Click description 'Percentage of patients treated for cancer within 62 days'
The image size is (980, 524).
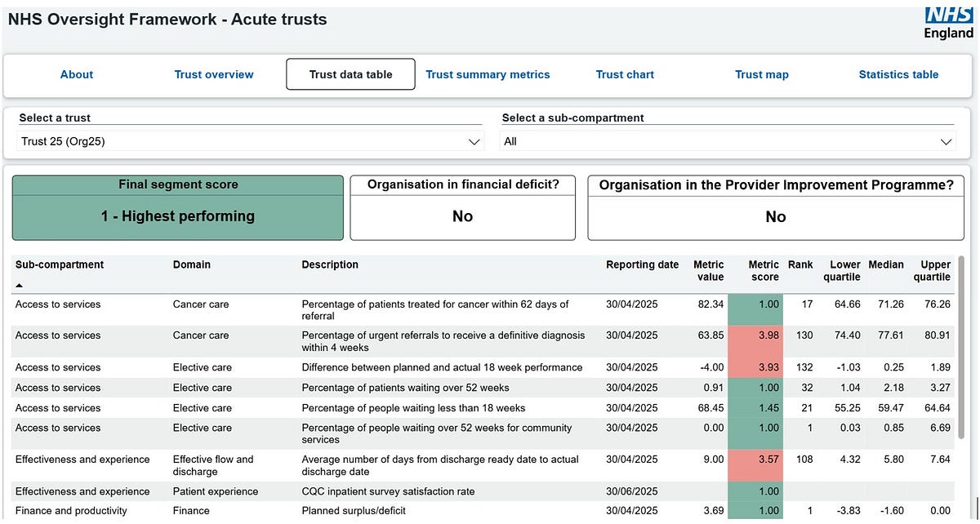point(435,310)
